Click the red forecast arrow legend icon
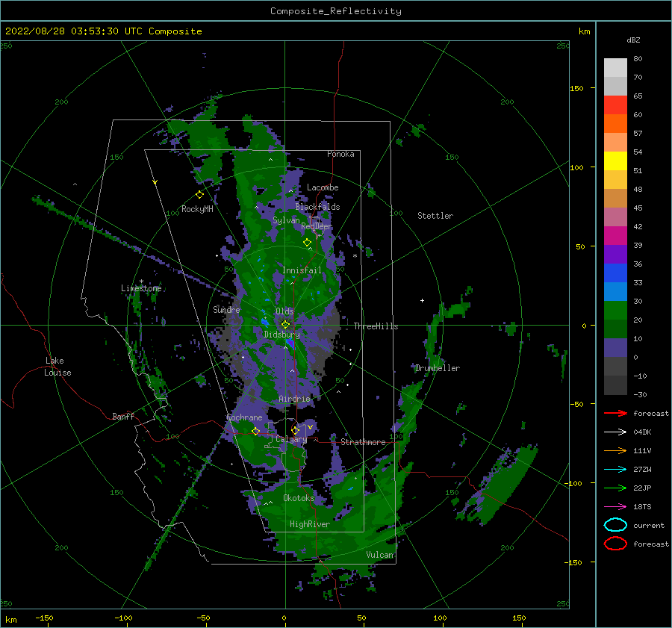 [615, 413]
